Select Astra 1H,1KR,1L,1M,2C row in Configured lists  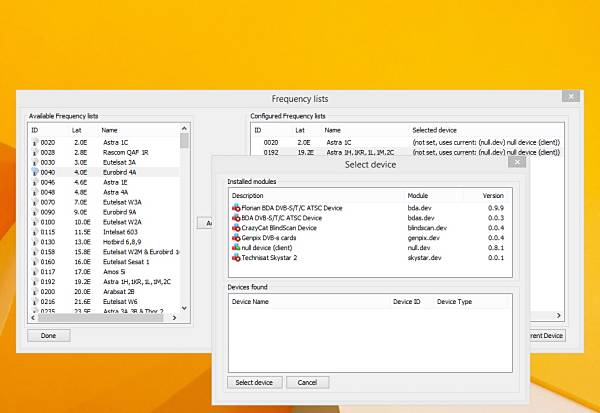pyautogui.click(x=407, y=152)
